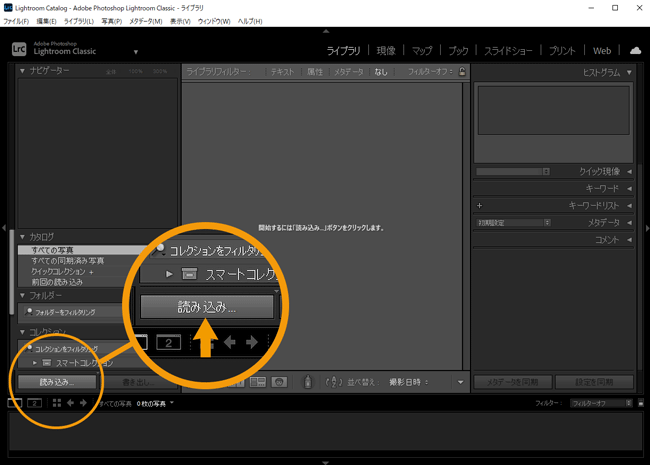The image size is (650, 465).
Task: Click the Lrc application logo
Action: tap(19, 49)
